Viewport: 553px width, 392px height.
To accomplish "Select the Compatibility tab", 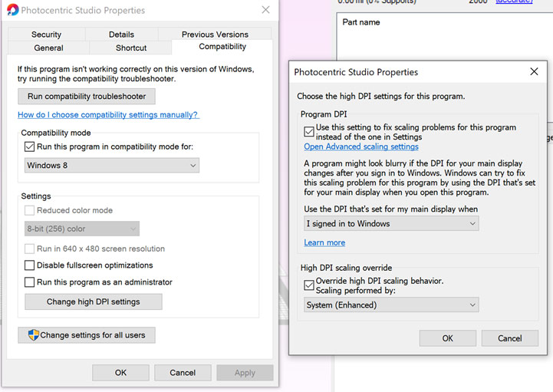I will (222, 47).
